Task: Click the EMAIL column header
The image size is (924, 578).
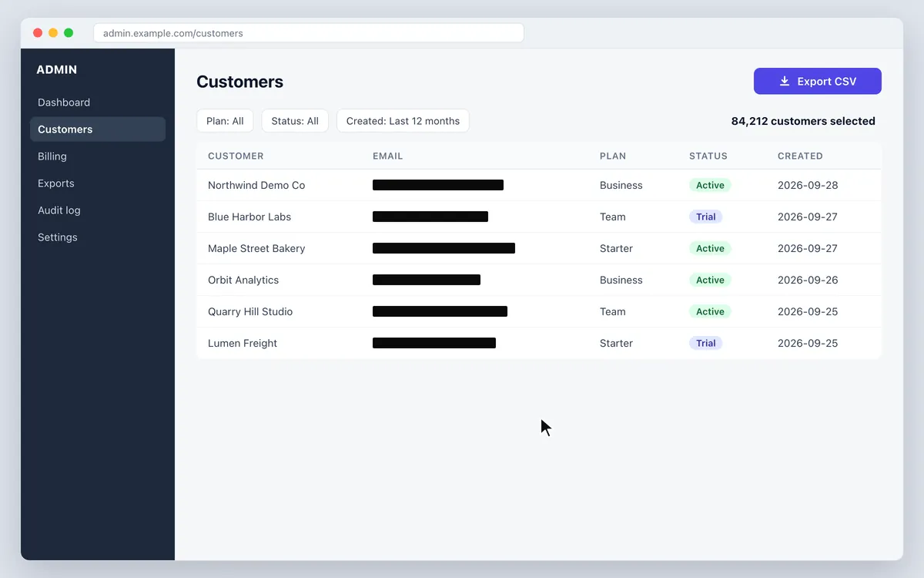Action: pyautogui.click(x=388, y=156)
